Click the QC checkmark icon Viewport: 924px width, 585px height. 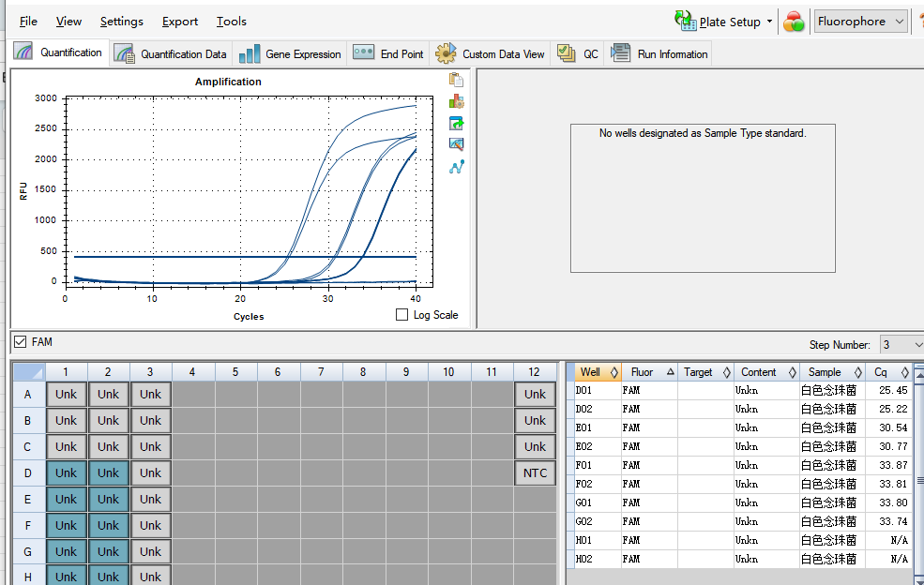[567, 53]
